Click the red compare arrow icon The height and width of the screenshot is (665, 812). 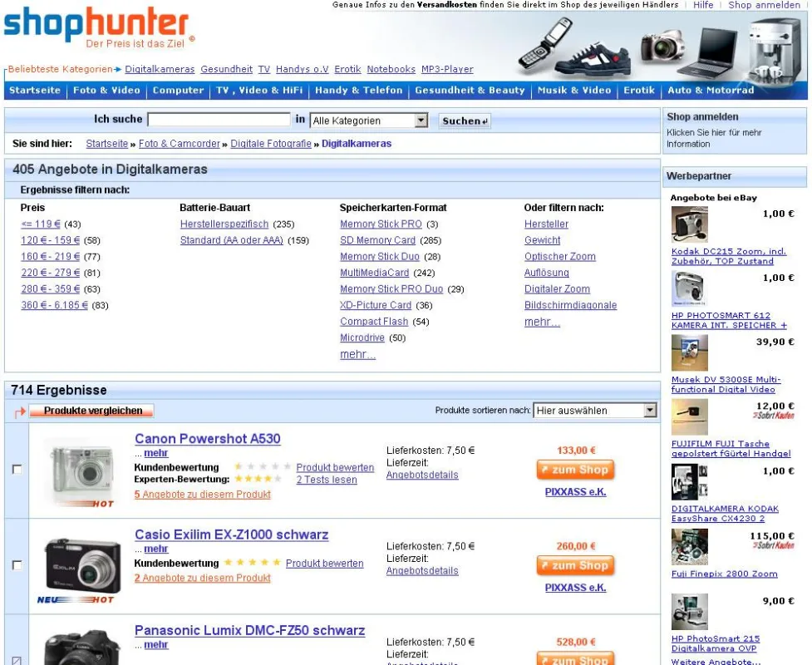(20, 411)
